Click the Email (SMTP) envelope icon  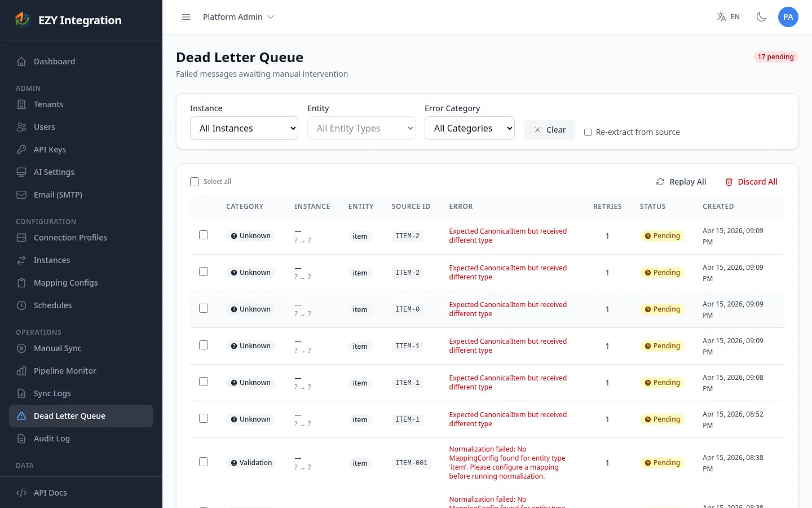tap(21, 195)
